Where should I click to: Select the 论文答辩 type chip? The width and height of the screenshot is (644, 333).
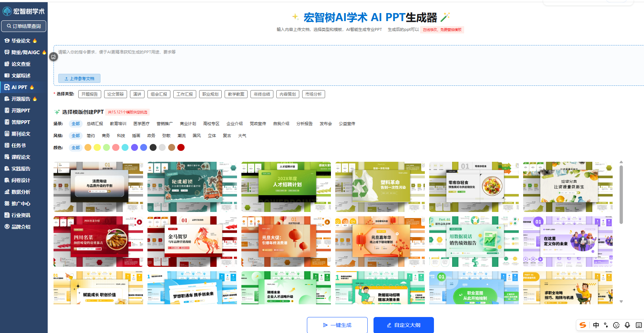[x=115, y=94]
